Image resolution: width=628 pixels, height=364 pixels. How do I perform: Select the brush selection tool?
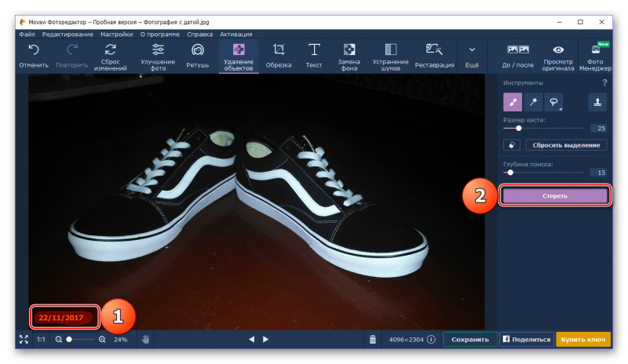coord(512,101)
